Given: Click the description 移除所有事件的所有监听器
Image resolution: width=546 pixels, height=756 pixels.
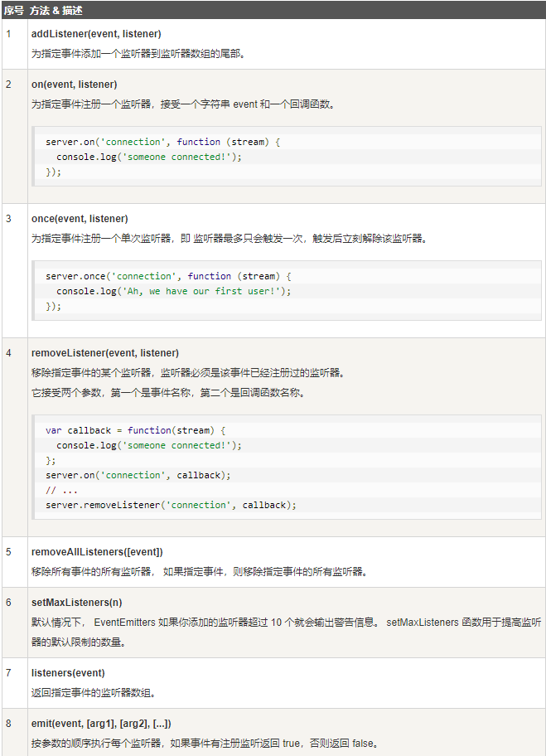Looking at the screenshot, I should point(200,572).
